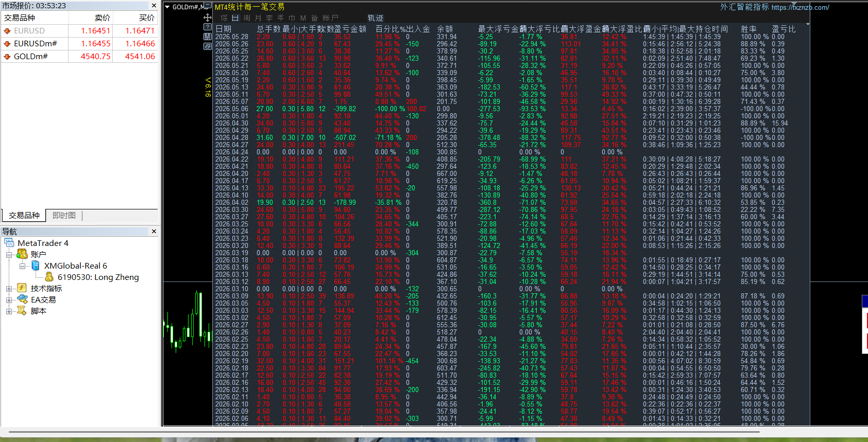Click the overlapping-windows restore icon on chart panel
Image resolution: width=868 pixels, height=442 pixels.
pyautogui.click(x=208, y=46)
